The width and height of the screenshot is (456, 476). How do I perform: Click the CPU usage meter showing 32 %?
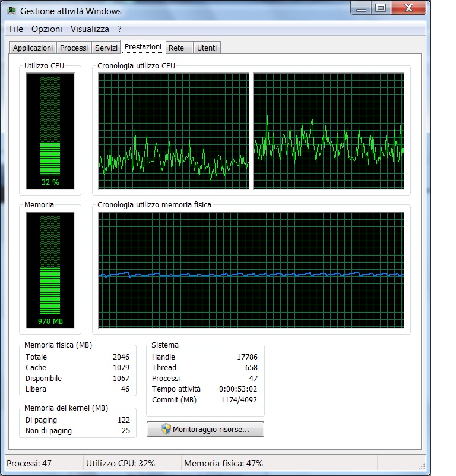[50, 131]
